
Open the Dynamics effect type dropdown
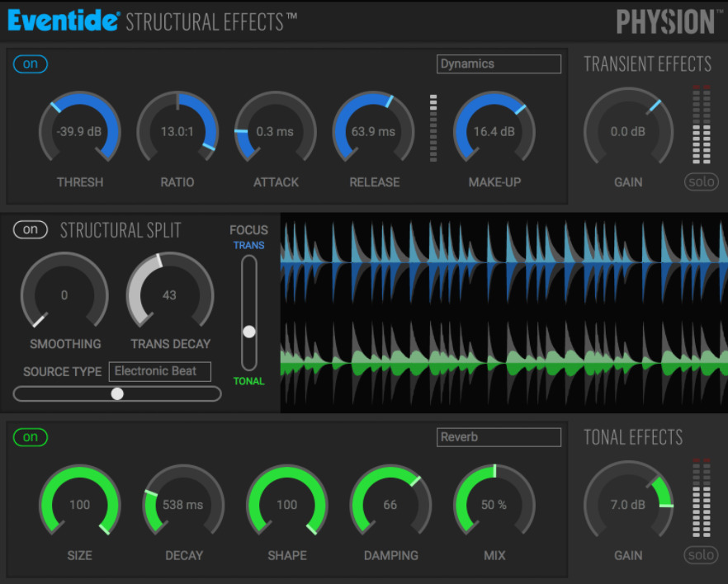[499, 64]
